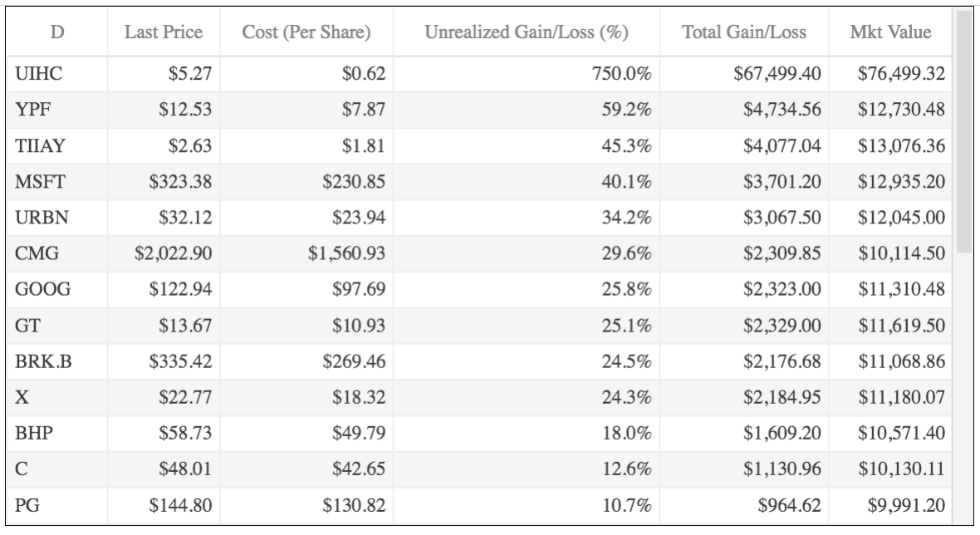
Task: Click the $67,499.40 total gain cell
Action: 777,76
